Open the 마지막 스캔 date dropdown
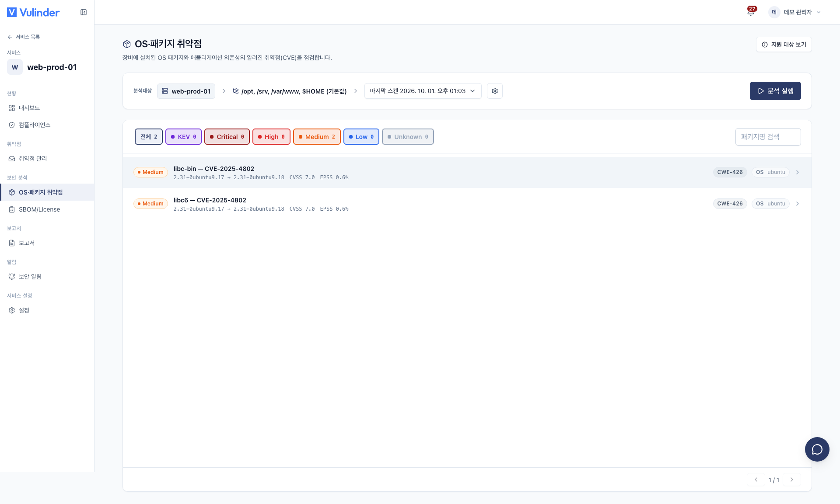The image size is (840, 504). click(x=423, y=91)
